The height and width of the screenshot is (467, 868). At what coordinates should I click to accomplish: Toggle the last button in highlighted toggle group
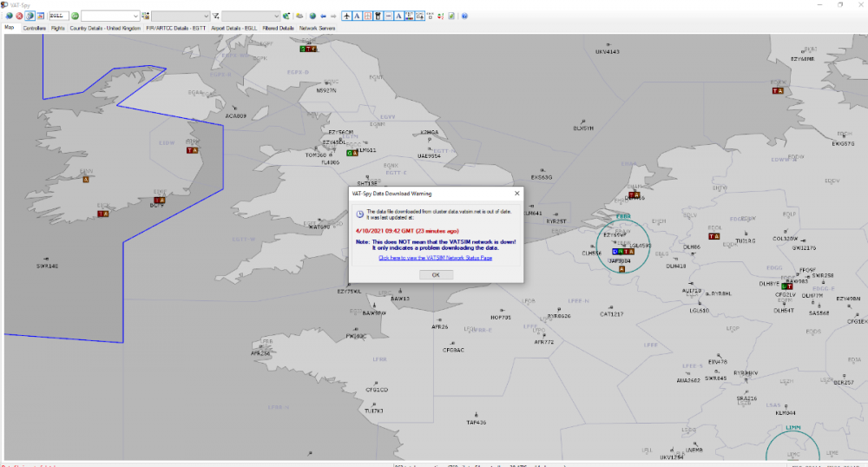(x=419, y=16)
